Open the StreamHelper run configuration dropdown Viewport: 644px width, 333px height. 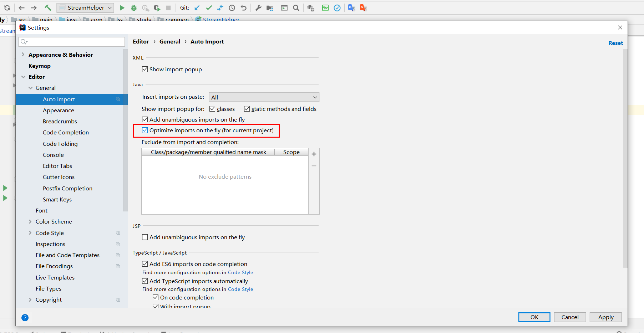pyautogui.click(x=85, y=8)
